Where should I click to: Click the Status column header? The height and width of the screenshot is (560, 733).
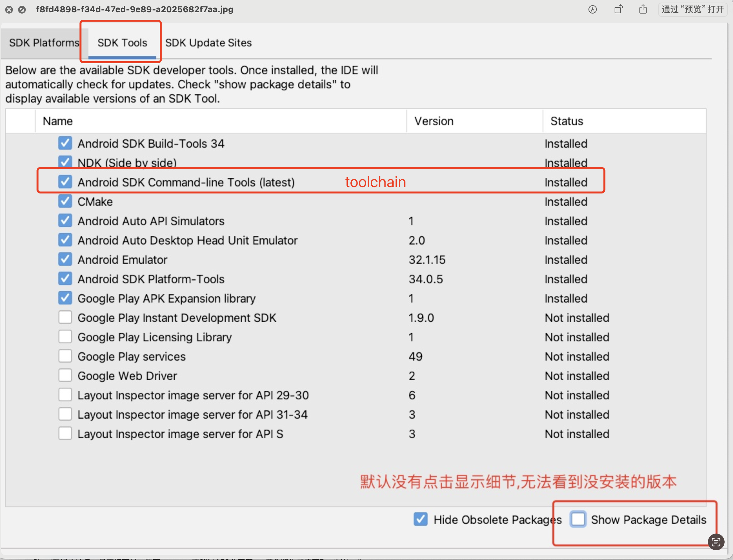(566, 121)
